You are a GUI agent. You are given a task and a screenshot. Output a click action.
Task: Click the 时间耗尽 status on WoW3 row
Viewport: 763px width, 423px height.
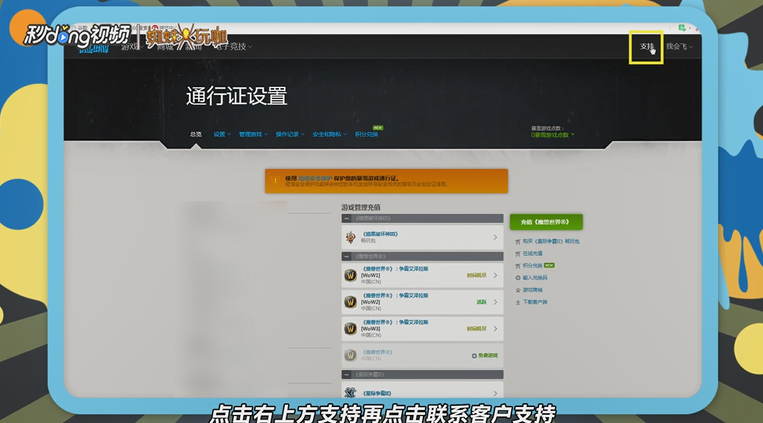click(x=476, y=329)
